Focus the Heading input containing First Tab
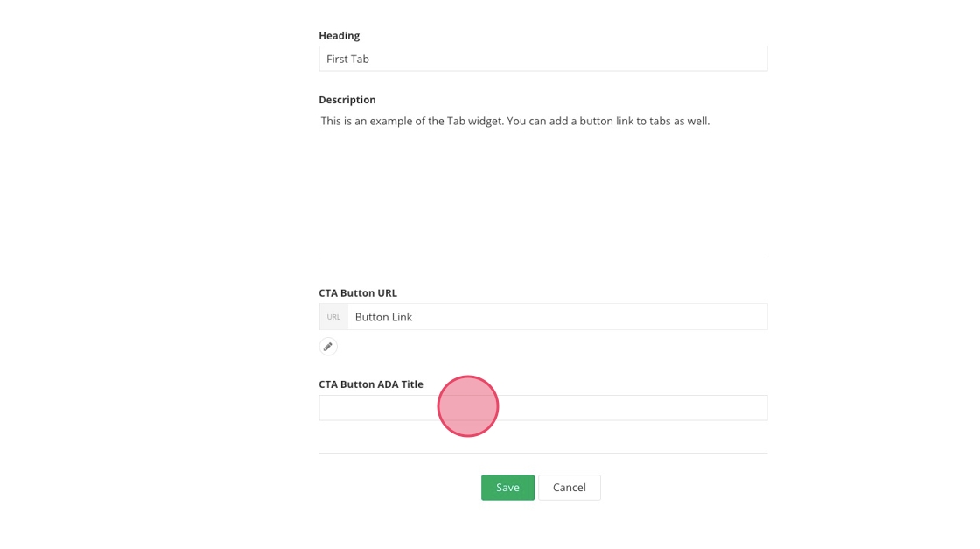The width and height of the screenshot is (980, 549). click(542, 59)
